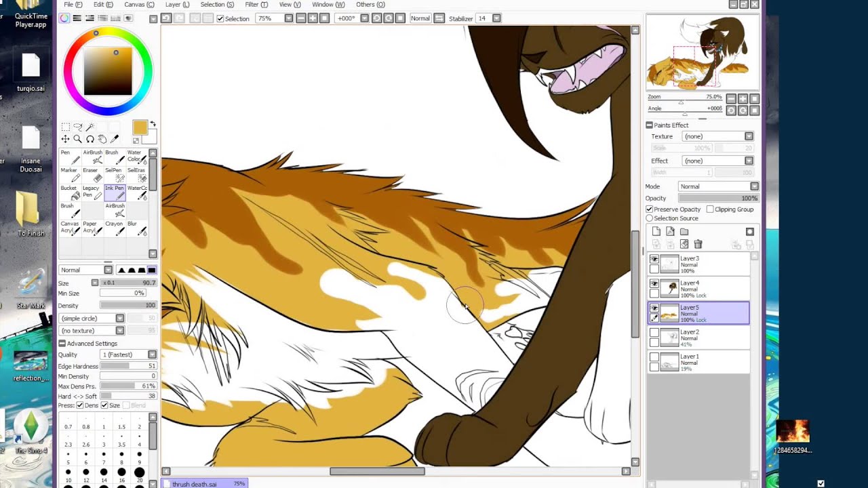Delete layer using trash icon
This screenshot has width=868, height=488.
coord(698,244)
